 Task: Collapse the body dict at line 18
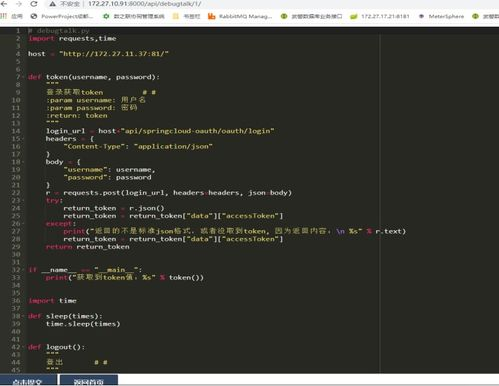(x=23, y=162)
